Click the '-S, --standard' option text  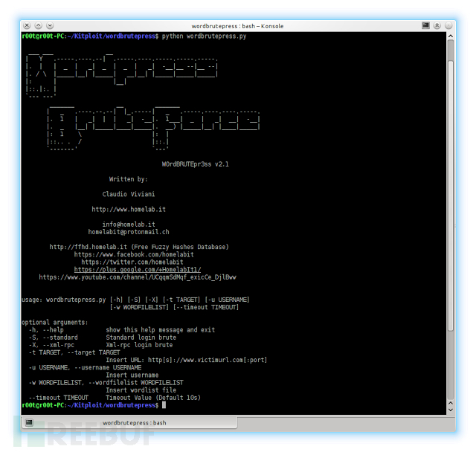(x=53, y=338)
